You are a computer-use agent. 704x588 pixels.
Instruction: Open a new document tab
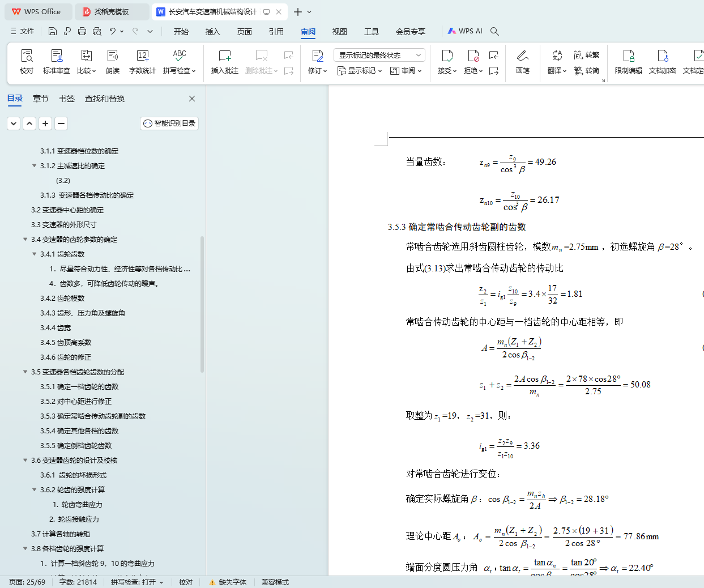pos(298,11)
